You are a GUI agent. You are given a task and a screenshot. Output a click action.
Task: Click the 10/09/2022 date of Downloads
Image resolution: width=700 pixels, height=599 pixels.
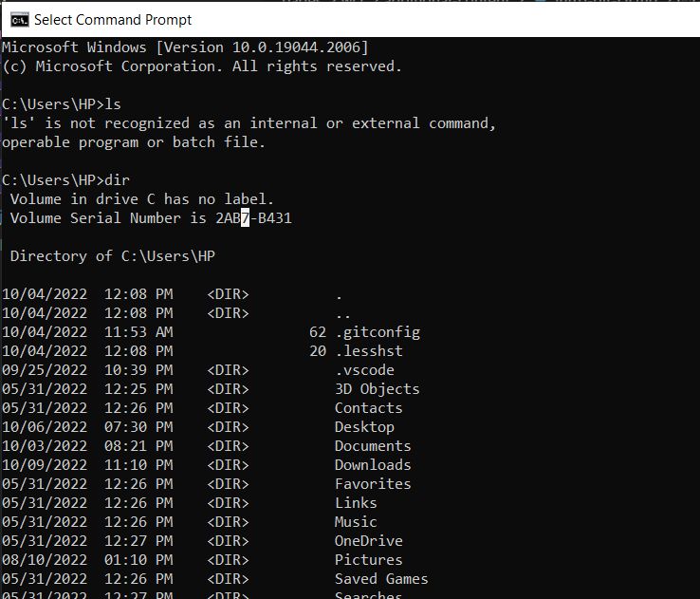click(45, 465)
